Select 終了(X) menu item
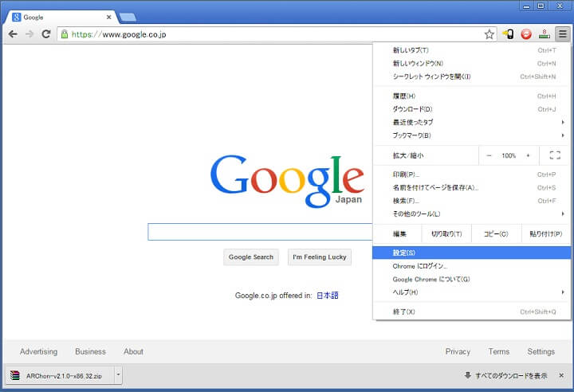 click(472, 312)
